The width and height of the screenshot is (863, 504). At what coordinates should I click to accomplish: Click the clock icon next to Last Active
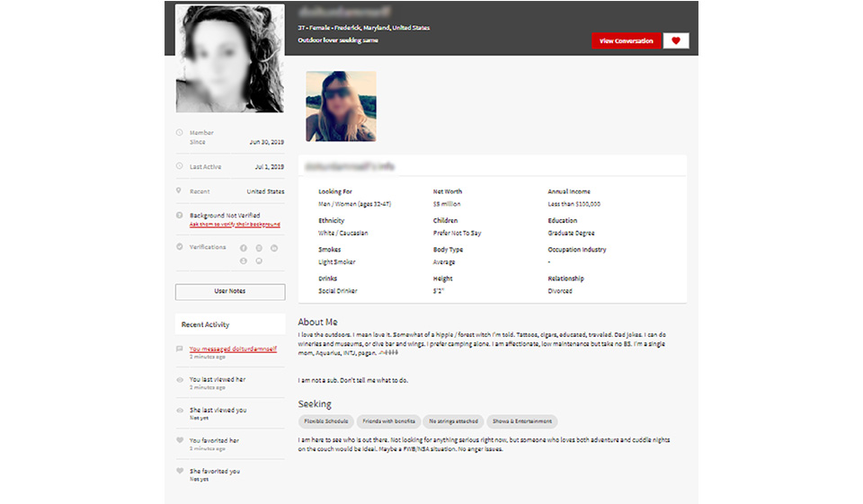click(x=180, y=166)
